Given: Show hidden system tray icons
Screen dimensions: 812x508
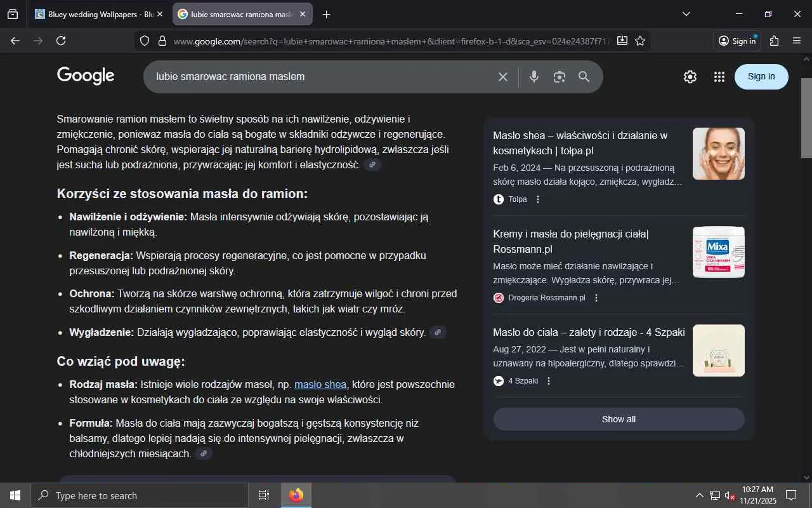Looking at the screenshot, I should (x=700, y=495).
